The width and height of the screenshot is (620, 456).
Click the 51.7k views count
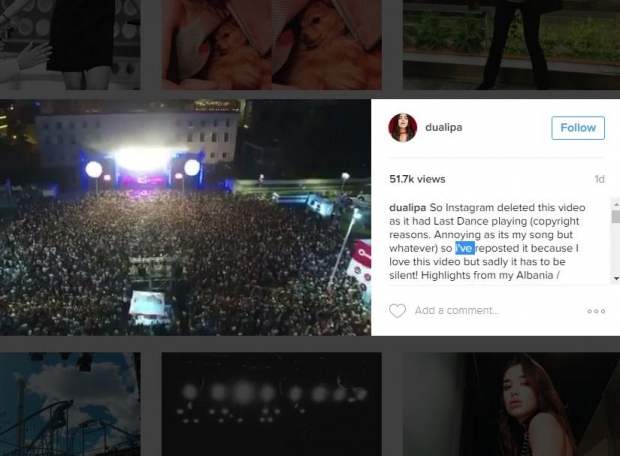point(417,179)
